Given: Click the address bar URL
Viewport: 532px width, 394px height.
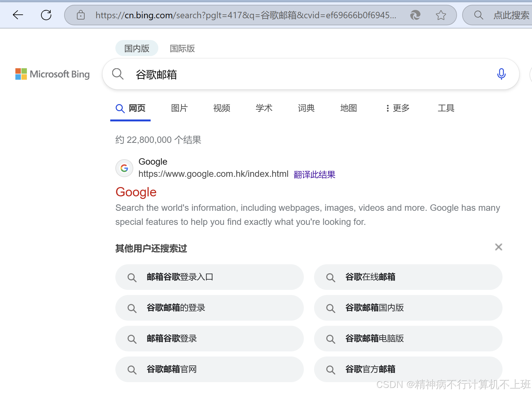Looking at the screenshot, I should coord(246,15).
